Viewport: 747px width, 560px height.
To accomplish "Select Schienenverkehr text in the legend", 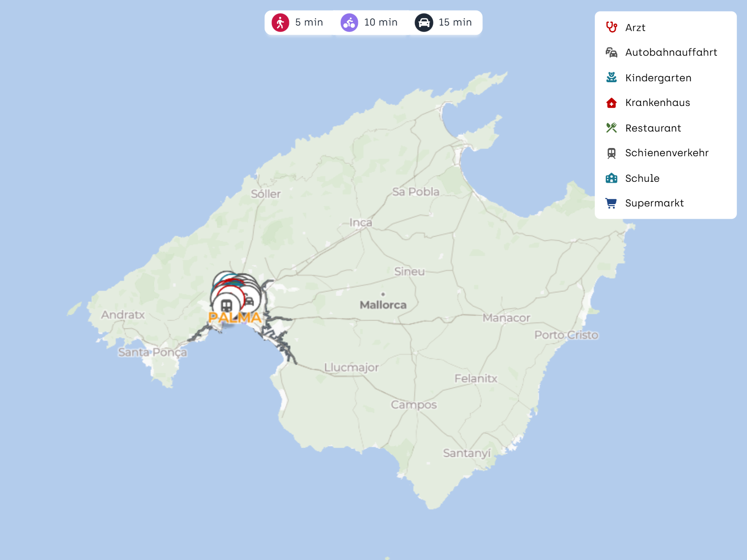I will (x=667, y=153).
